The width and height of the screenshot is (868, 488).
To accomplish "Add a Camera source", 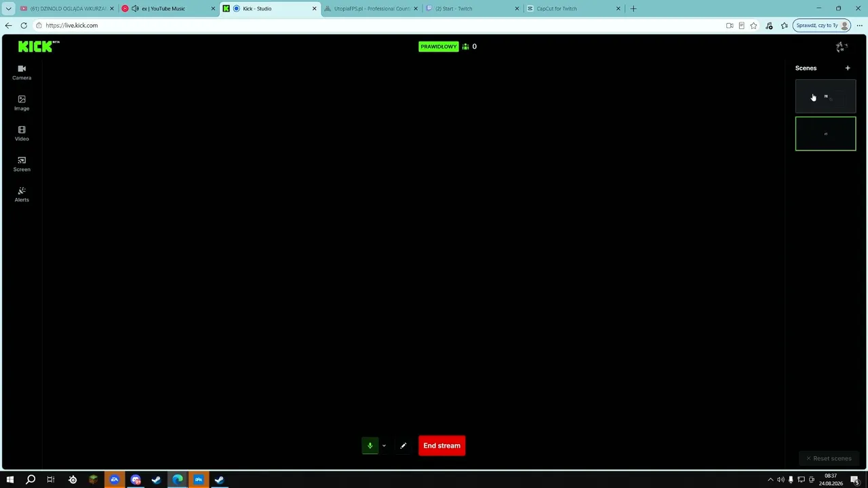I will tap(22, 72).
